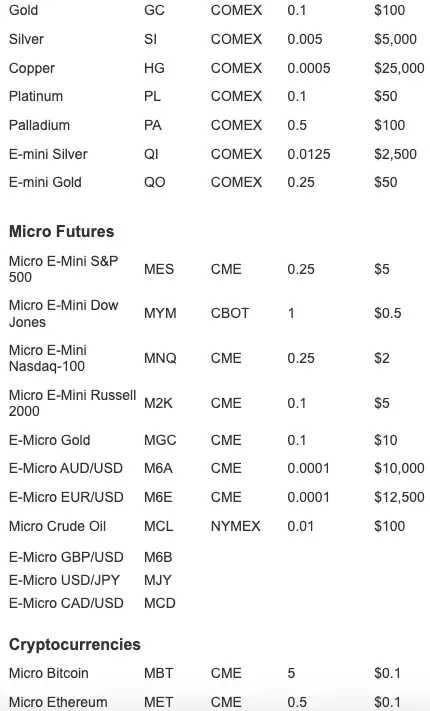
Task: Select the E-mini Silver row name
Action: (48, 154)
